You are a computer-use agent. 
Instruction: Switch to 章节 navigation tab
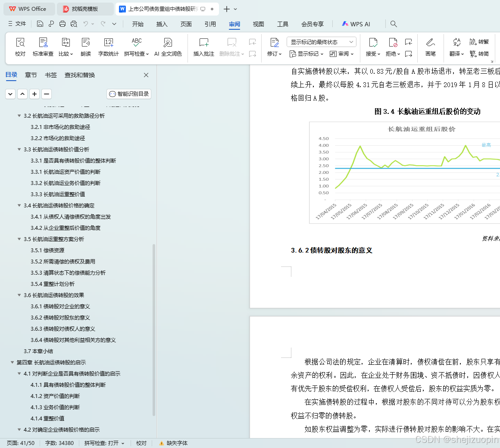pos(31,75)
